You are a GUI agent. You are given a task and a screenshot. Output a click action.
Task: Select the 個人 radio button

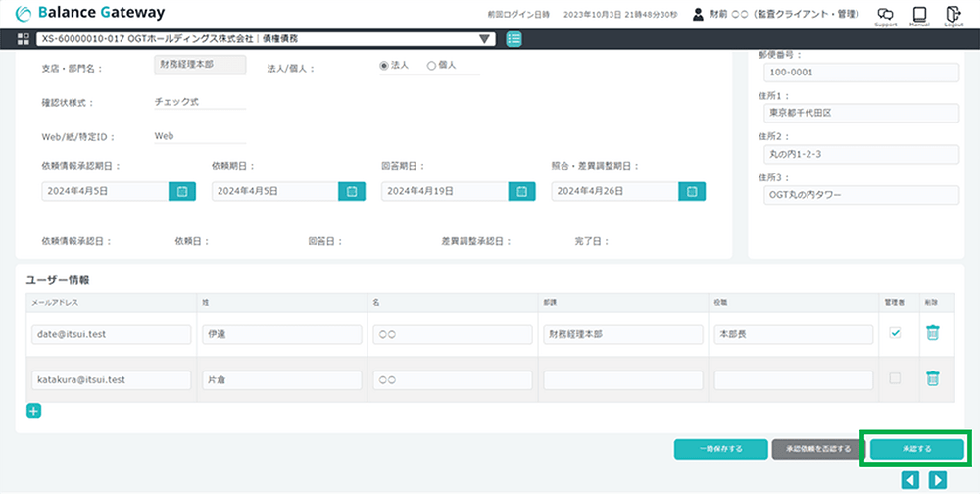point(431,66)
